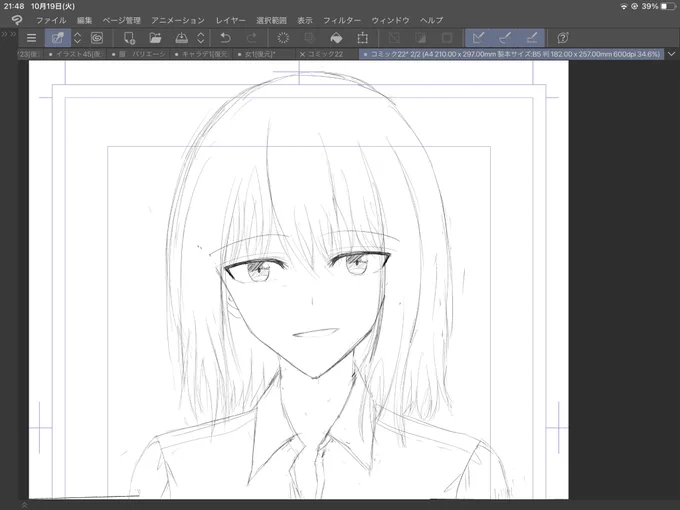Toggle Snap to Grid
This screenshot has height=510, width=680.
(x=532, y=38)
